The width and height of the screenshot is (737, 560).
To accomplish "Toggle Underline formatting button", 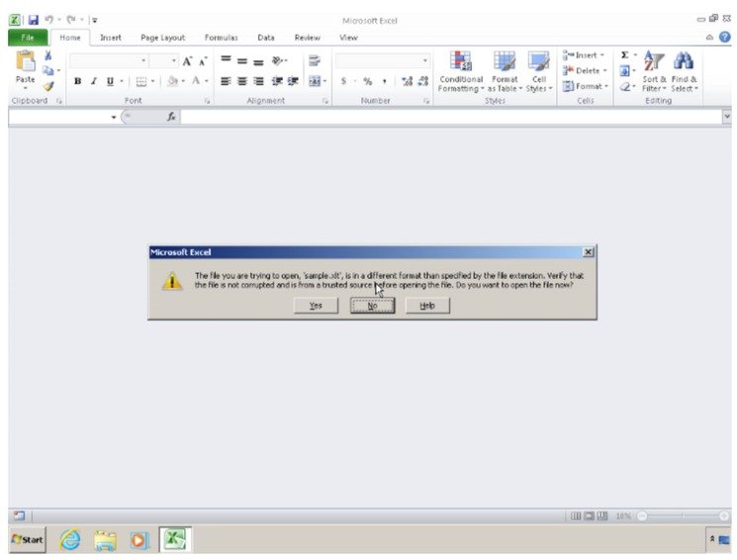I will click(x=110, y=81).
